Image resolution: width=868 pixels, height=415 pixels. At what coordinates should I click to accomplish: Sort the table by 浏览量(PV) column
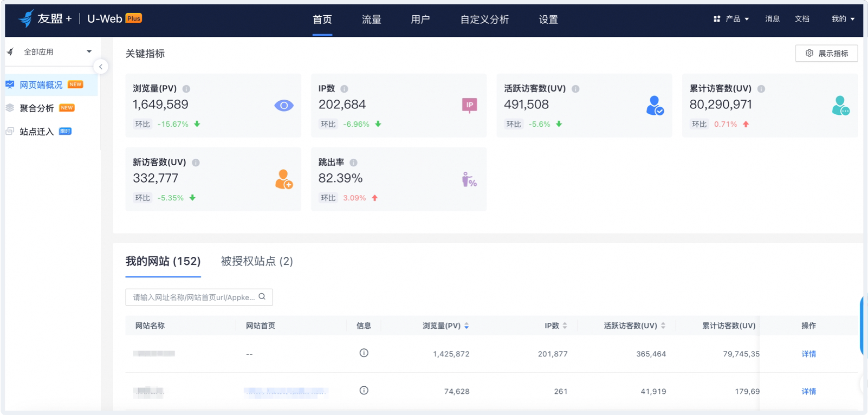coord(467,326)
